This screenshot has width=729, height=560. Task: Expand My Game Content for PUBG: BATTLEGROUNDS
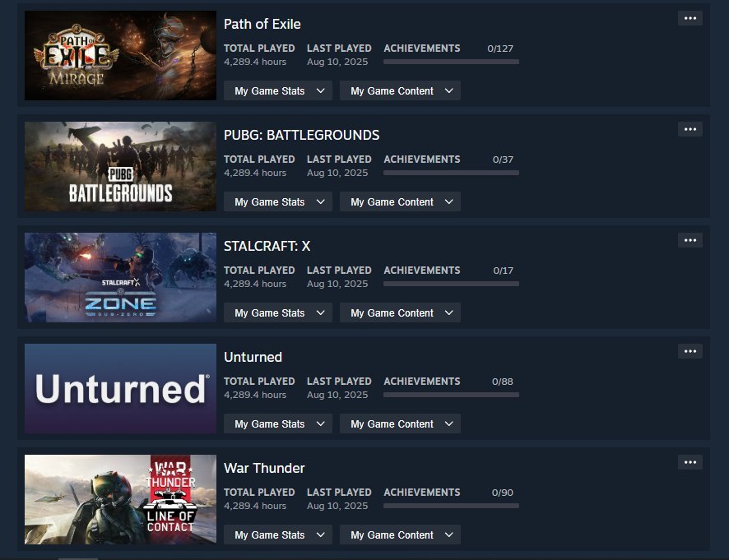click(401, 201)
